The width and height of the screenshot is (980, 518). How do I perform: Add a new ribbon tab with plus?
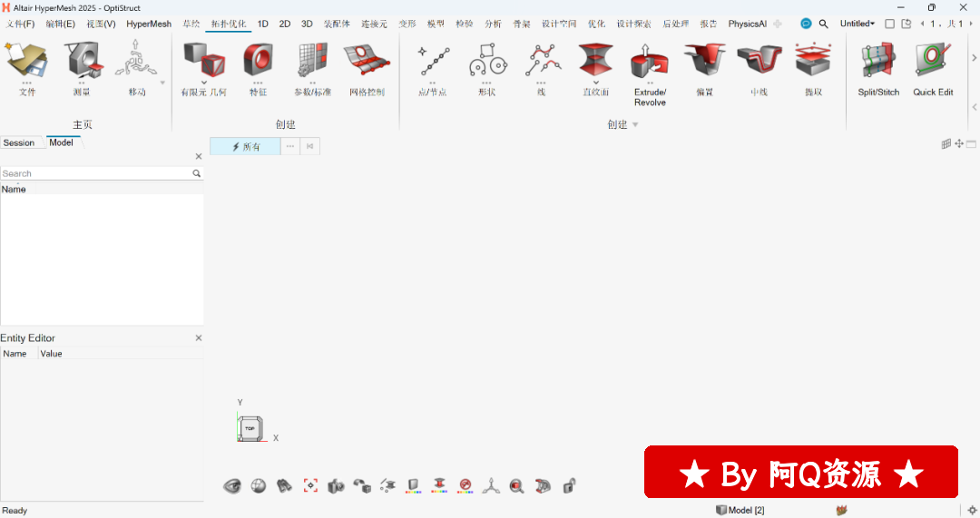778,24
